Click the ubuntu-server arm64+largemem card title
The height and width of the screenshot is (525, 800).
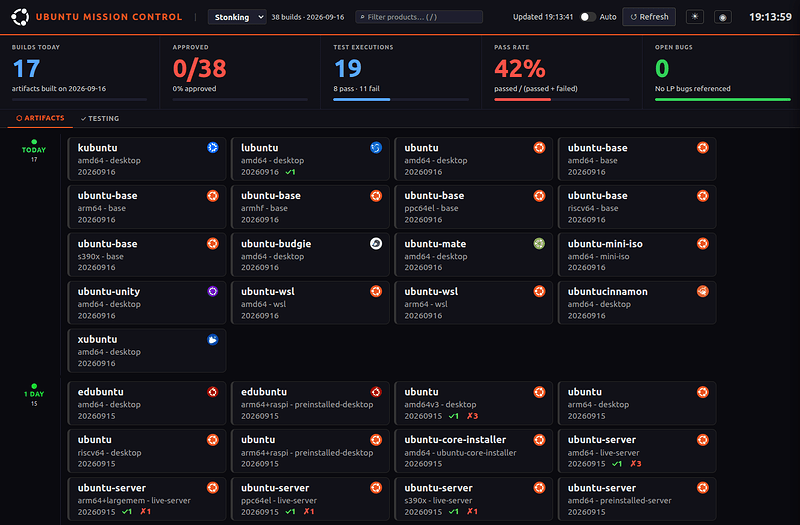112,488
